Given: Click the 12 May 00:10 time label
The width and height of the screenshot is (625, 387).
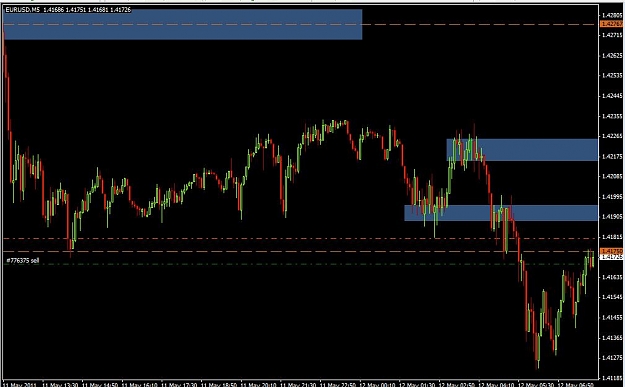Looking at the screenshot, I should click(377, 385).
